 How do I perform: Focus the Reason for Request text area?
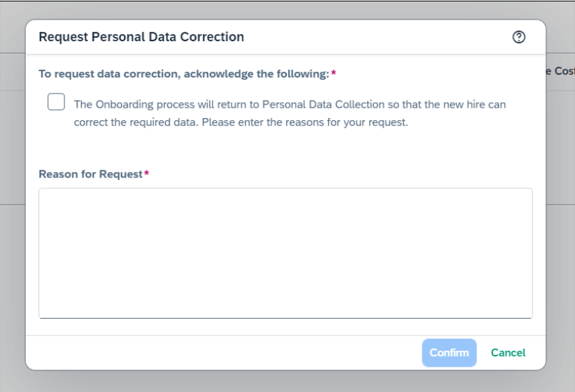285,253
